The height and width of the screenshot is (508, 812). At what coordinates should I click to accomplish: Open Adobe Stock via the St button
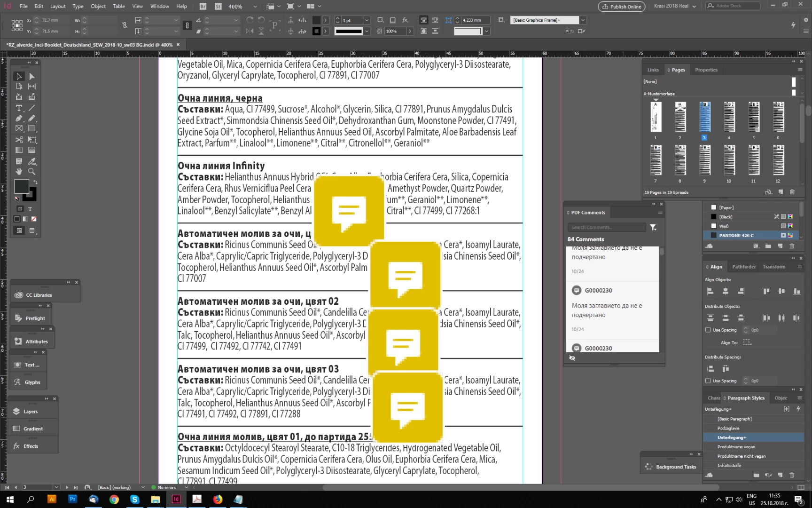pos(218,7)
